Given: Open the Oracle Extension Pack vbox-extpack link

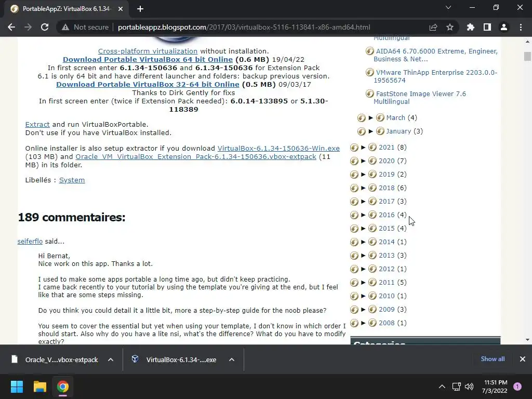Looking at the screenshot, I should click(196, 157).
